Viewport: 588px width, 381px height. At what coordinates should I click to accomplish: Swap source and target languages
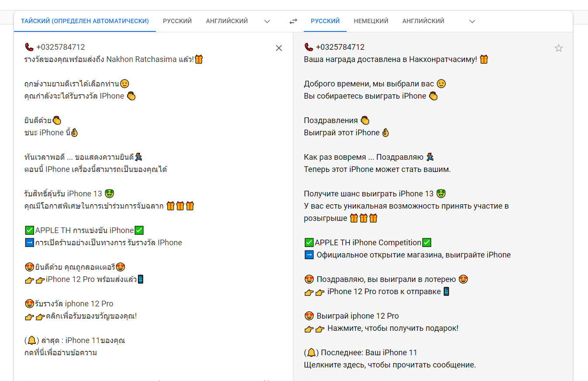293,21
